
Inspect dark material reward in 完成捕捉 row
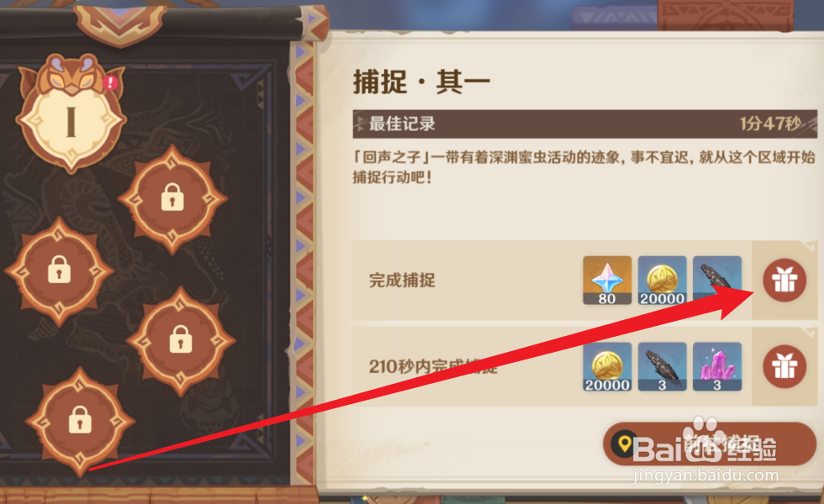716,281
